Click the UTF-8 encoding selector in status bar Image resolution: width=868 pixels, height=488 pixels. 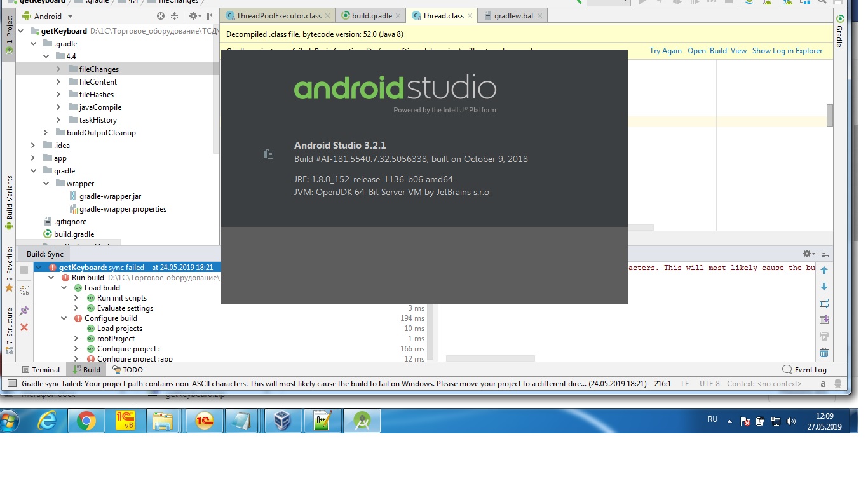[709, 384]
